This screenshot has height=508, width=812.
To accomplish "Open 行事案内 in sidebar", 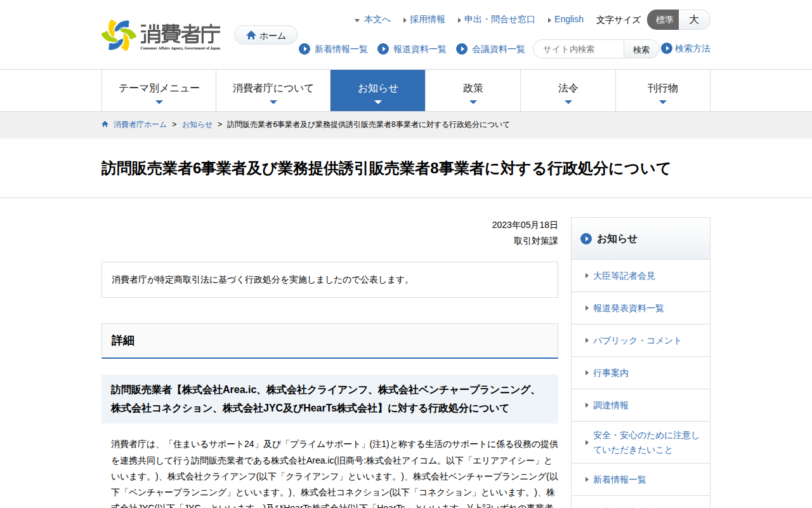I will [x=641, y=373].
